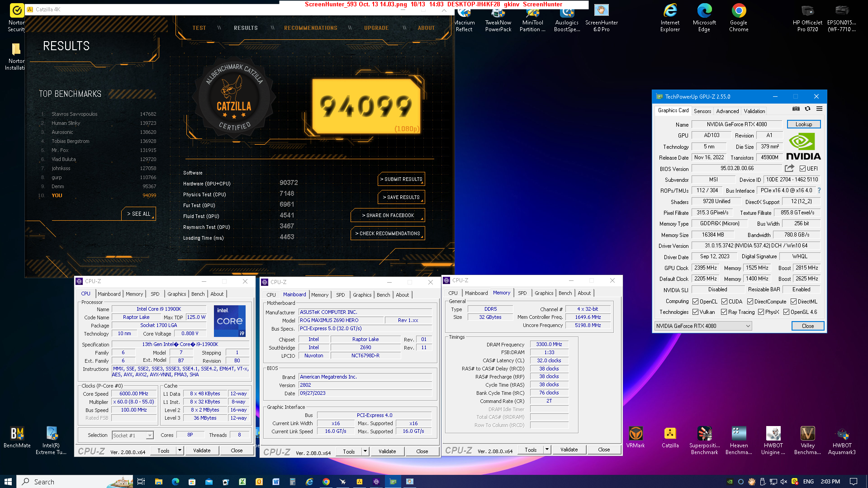The width and height of the screenshot is (868, 488).
Task: Select the UPGRADE menu in Catzilla
Action: pos(376,28)
